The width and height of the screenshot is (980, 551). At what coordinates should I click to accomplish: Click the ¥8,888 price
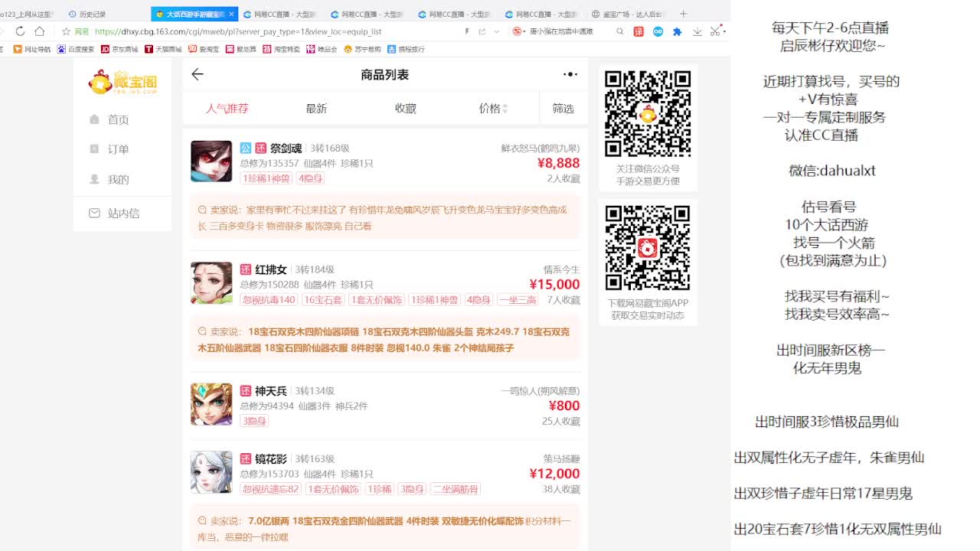pyautogui.click(x=558, y=163)
